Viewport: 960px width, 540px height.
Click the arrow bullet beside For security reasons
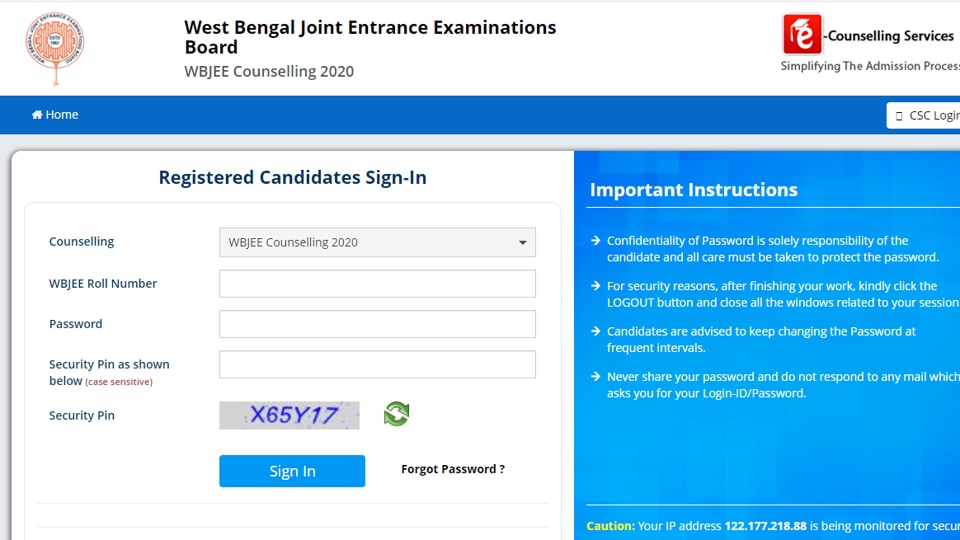(595, 286)
